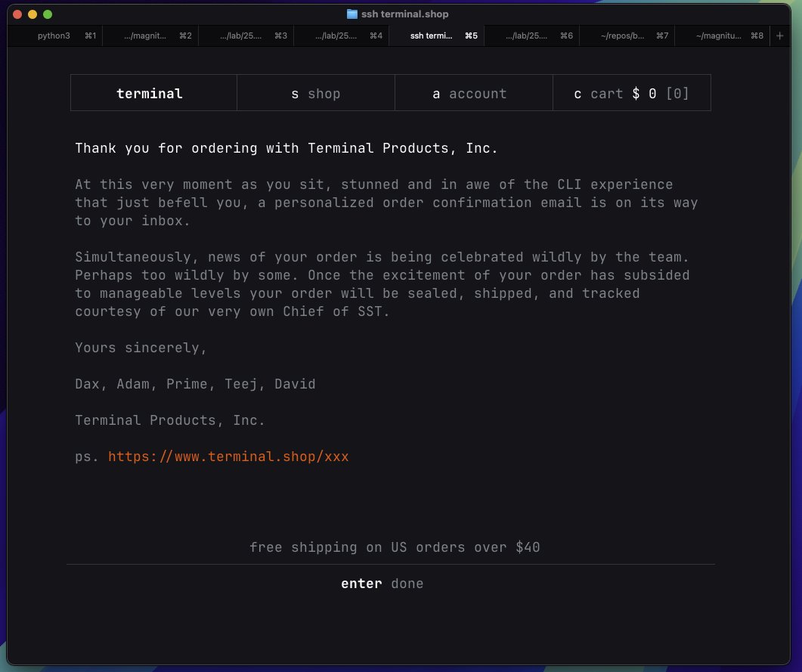Open the shop section
Viewport: 802px width, 672px height.
point(315,93)
